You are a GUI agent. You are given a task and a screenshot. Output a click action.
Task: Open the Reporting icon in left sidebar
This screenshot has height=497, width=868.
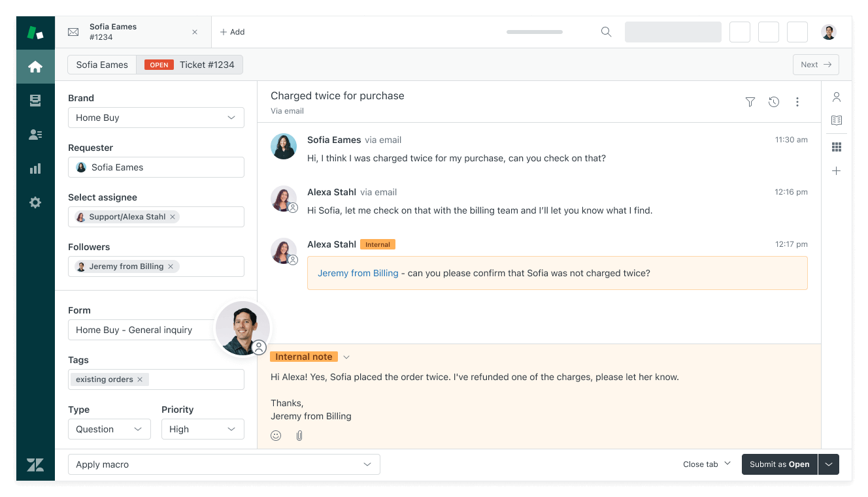[x=35, y=168]
